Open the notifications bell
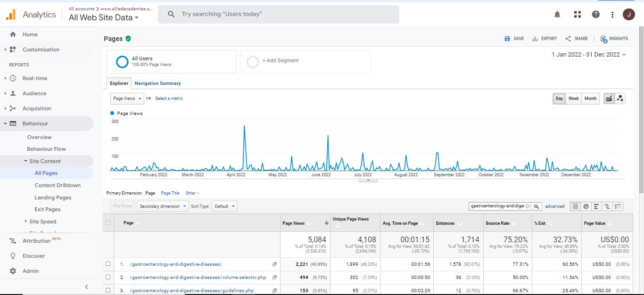This screenshot has width=644, height=295. [x=557, y=15]
